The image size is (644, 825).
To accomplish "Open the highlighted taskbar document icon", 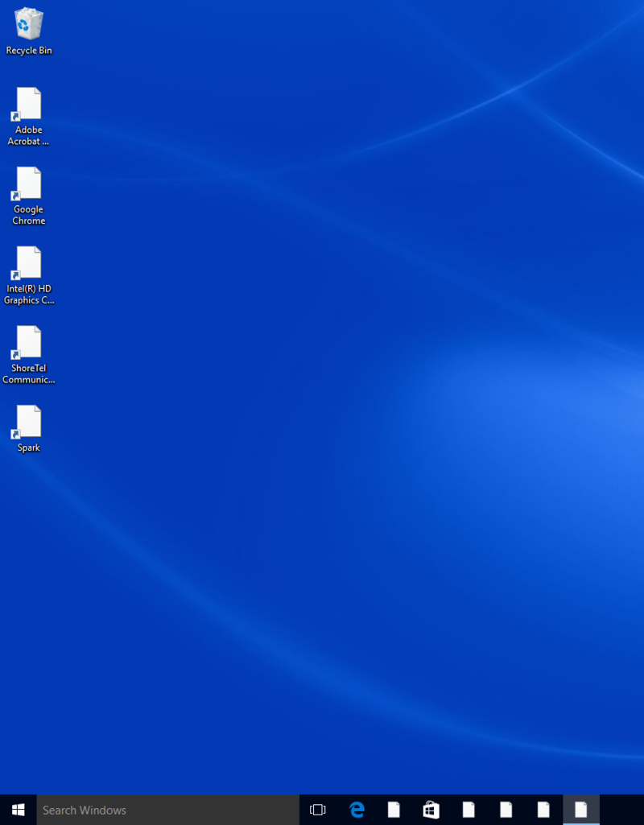I will 580,810.
